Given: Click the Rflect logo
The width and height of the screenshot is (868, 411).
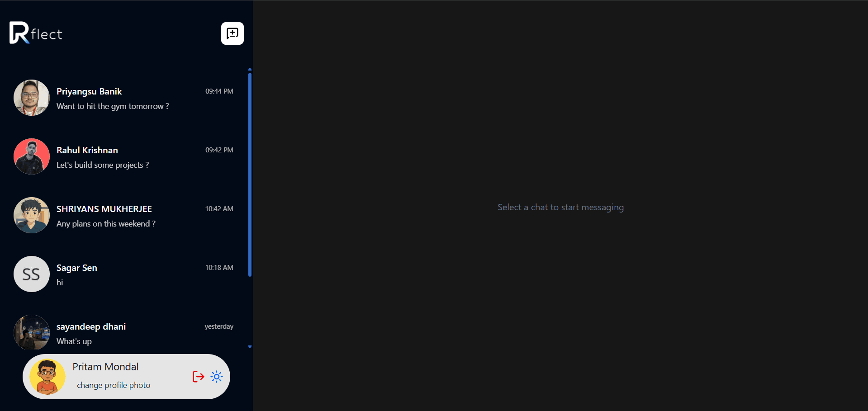Looking at the screenshot, I should click(x=36, y=33).
